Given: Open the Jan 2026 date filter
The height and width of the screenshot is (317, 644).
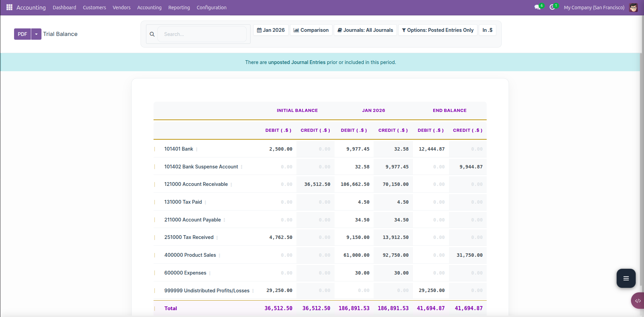Looking at the screenshot, I should [271, 30].
